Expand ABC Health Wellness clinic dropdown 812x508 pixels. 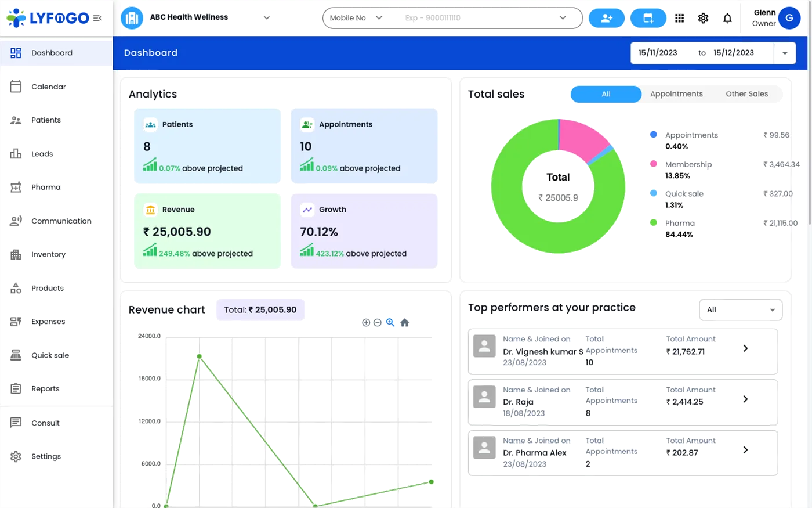[x=267, y=18]
